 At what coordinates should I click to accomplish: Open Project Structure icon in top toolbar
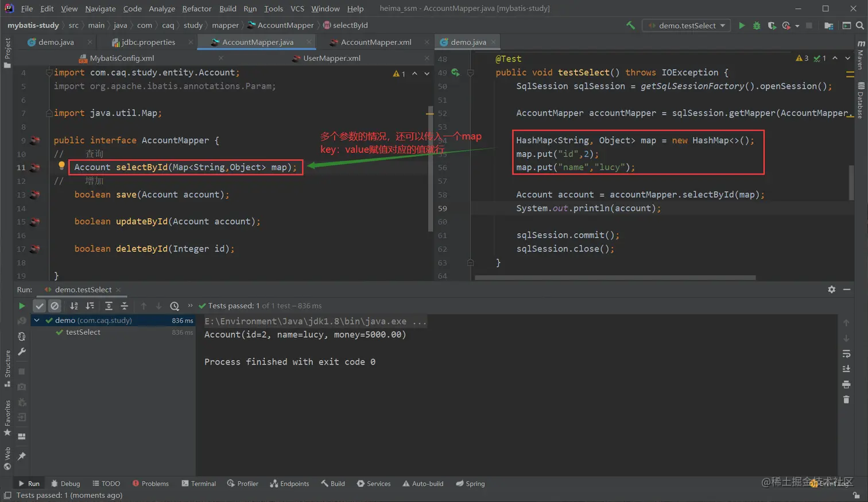(x=828, y=25)
